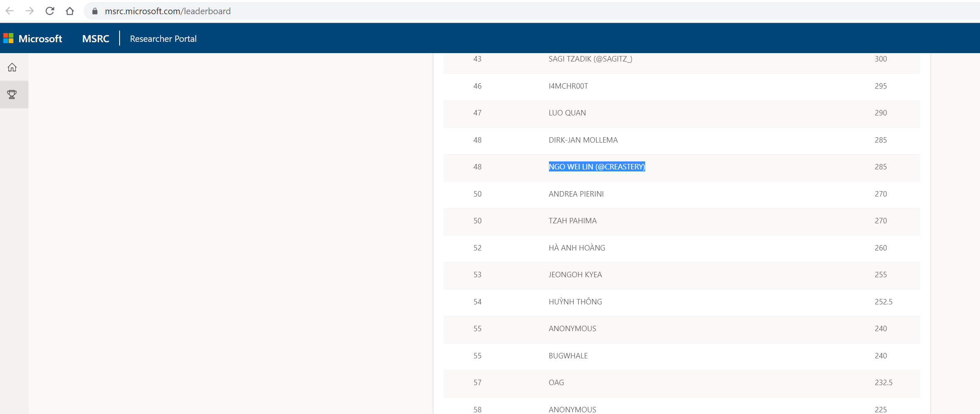Click the page scrollbar on the right

pyautogui.click(x=977, y=209)
